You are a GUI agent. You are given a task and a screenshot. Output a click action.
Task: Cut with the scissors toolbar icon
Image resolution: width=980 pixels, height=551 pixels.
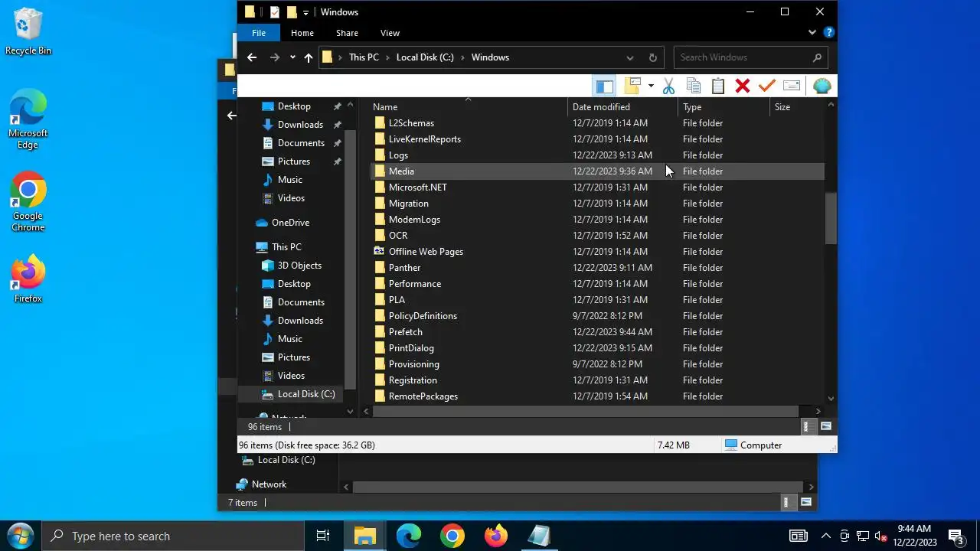click(x=668, y=86)
